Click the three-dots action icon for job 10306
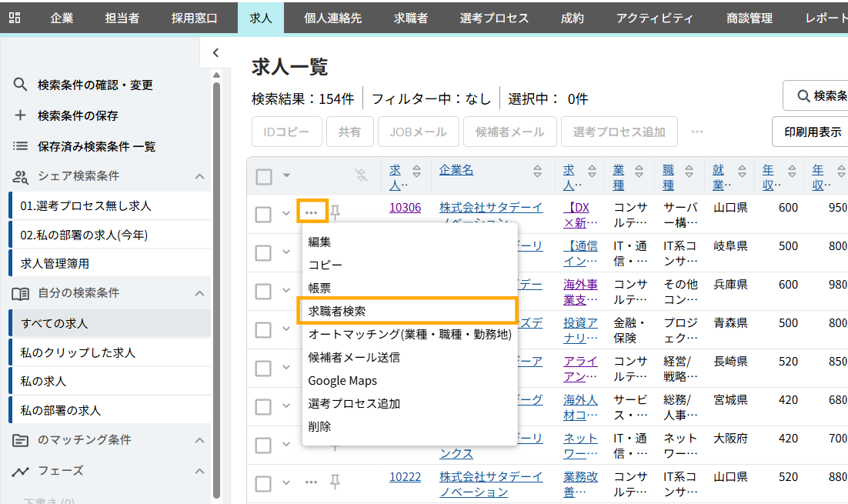Viewport: 848px width, 504px height. 312,211
